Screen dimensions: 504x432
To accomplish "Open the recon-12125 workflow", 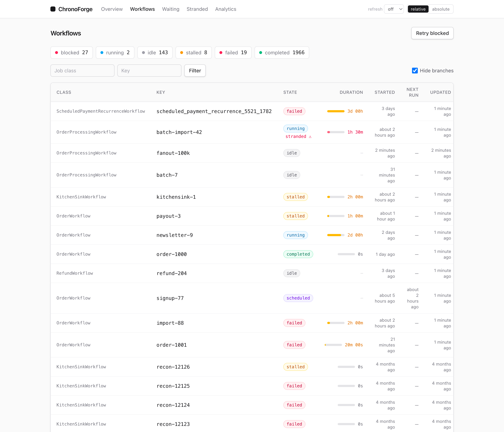I will pyautogui.click(x=173, y=386).
